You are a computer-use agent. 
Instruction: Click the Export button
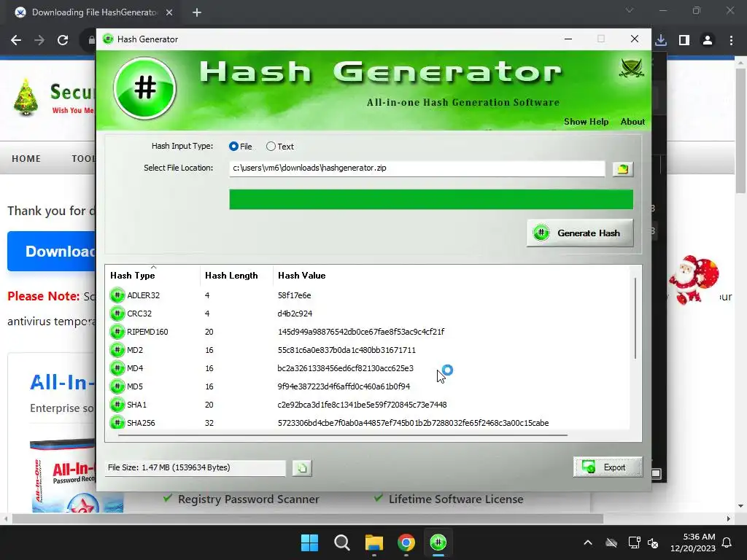(608, 467)
